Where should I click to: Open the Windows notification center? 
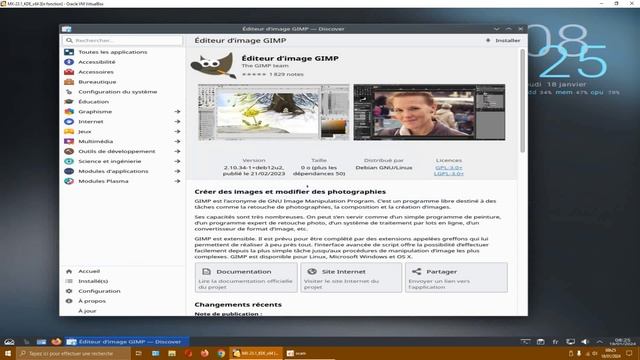(x=629, y=353)
